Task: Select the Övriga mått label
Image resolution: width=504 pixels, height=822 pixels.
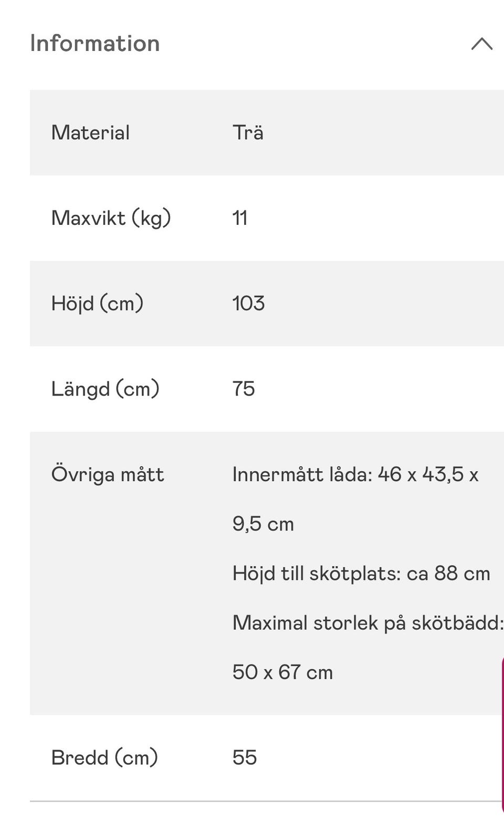Action: 108,475
